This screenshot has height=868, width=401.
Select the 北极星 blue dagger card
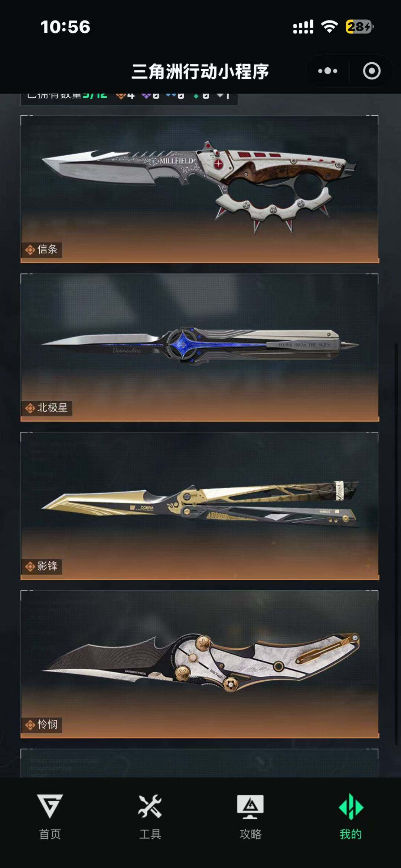click(200, 347)
